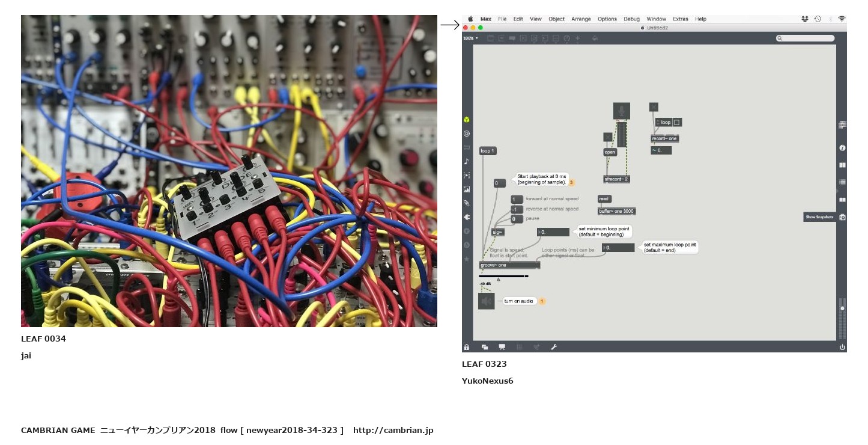Viewport: 868px width, 445px height.
Task: Toggle the X box above the loop menu
Action: pyautogui.click(x=654, y=107)
